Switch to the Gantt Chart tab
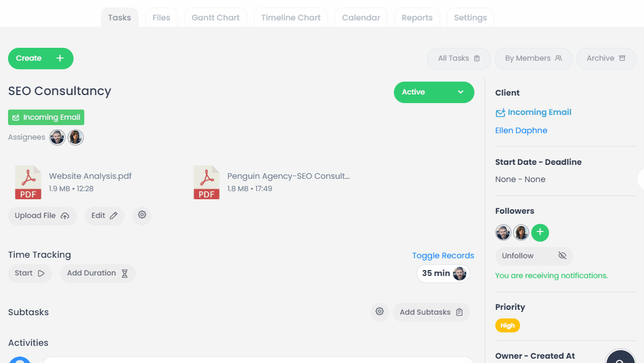Screen dimensions: 644x363 tap(215, 17)
